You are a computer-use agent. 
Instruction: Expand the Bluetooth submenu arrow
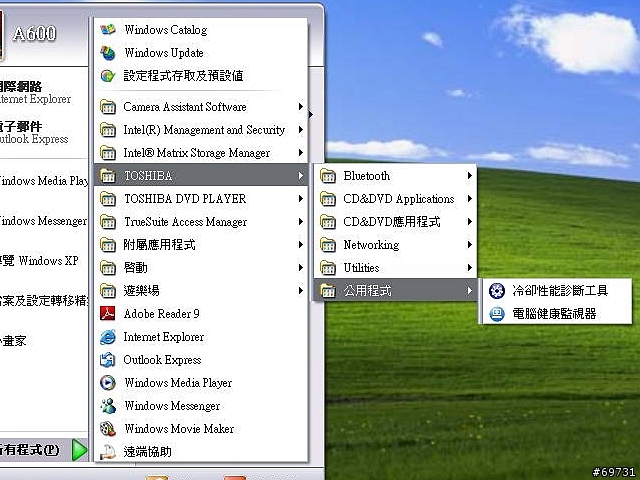(470, 176)
